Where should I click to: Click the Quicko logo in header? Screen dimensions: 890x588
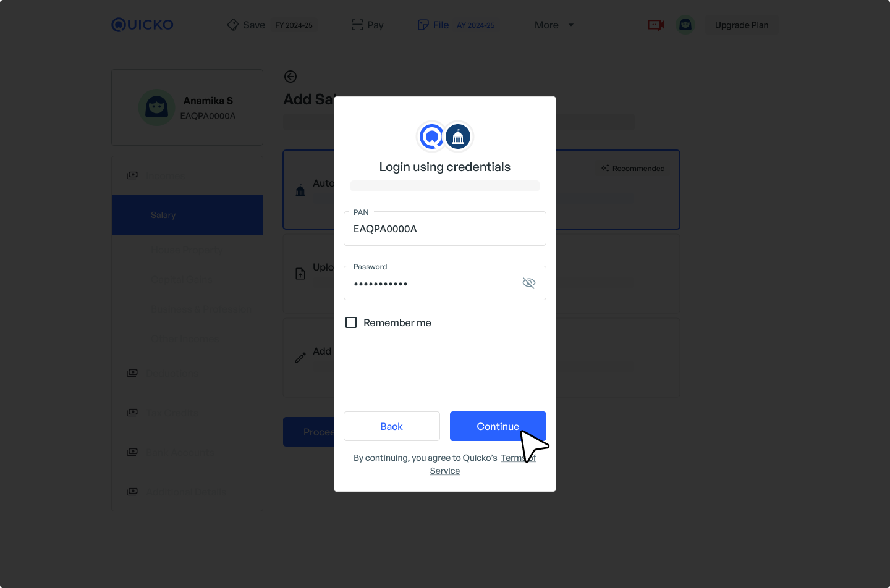(142, 25)
